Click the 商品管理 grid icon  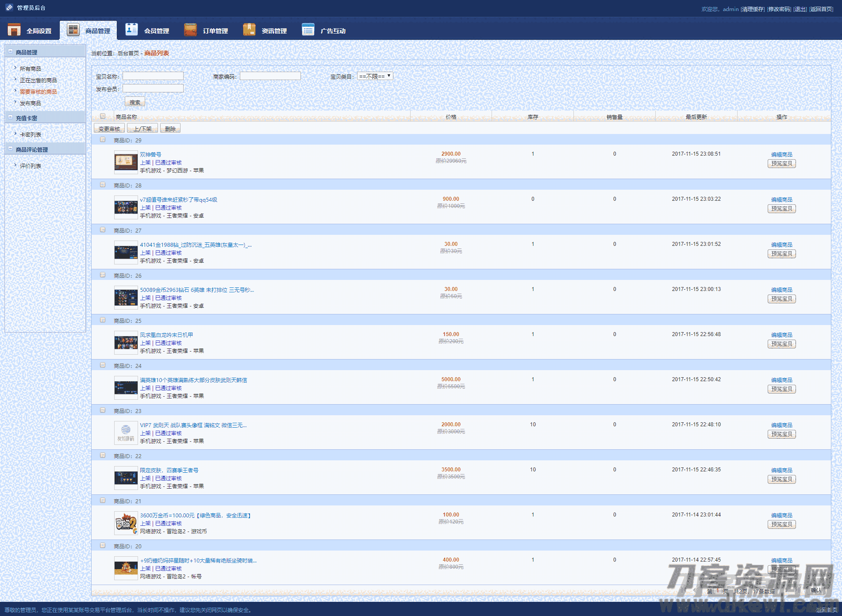pyautogui.click(x=73, y=30)
